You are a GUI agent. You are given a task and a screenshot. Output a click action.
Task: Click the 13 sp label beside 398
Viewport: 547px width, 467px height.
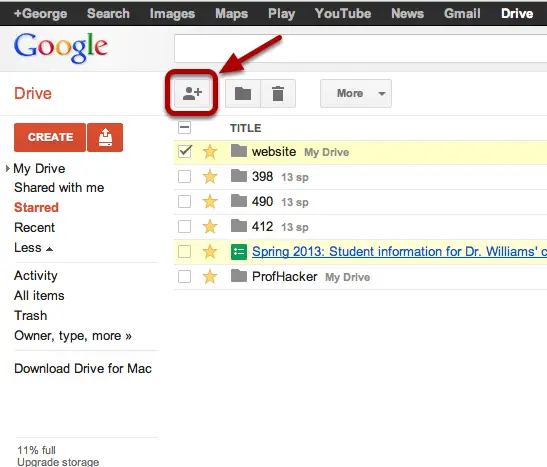[295, 178]
